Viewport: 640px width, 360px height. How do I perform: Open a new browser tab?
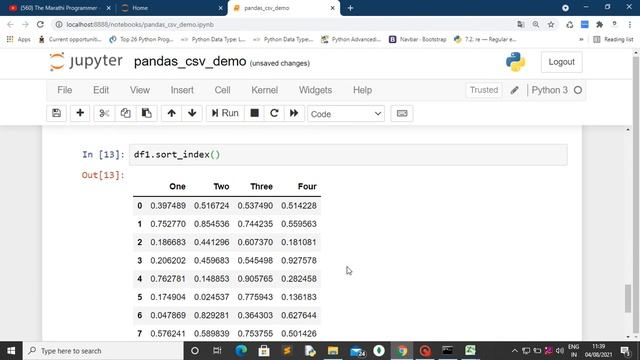350,8
